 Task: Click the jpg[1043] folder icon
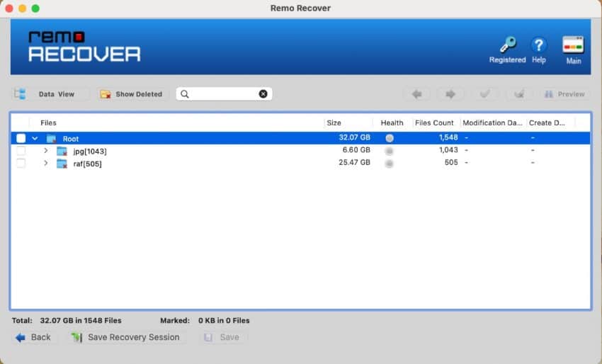tap(62, 151)
